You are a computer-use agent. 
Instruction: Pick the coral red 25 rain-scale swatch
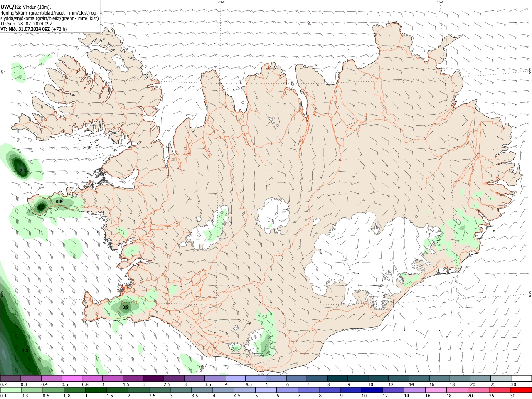(499, 390)
